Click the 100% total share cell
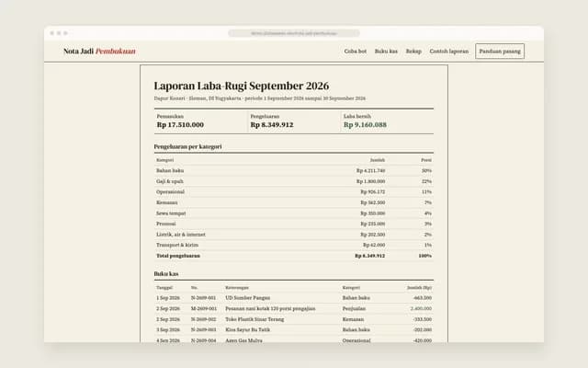This screenshot has height=368, width=588. 424,256
